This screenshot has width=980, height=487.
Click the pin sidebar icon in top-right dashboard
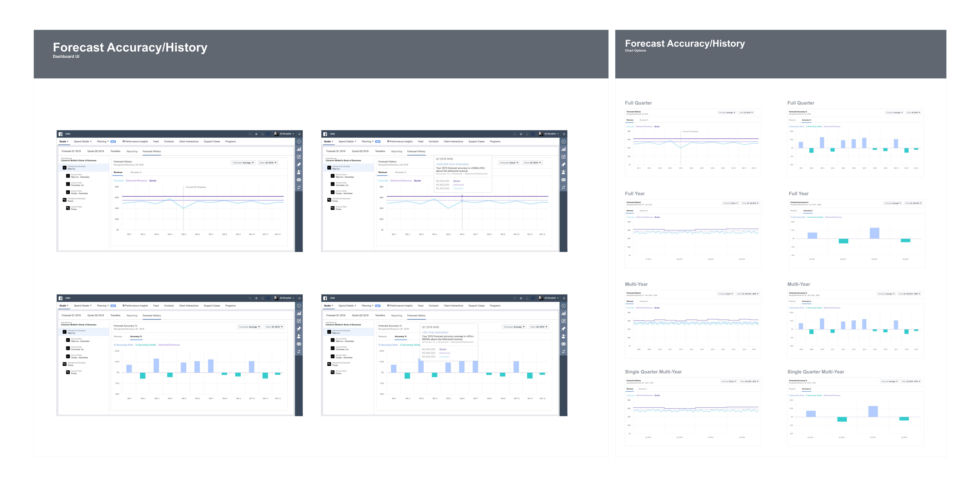[x=564, y=164]
